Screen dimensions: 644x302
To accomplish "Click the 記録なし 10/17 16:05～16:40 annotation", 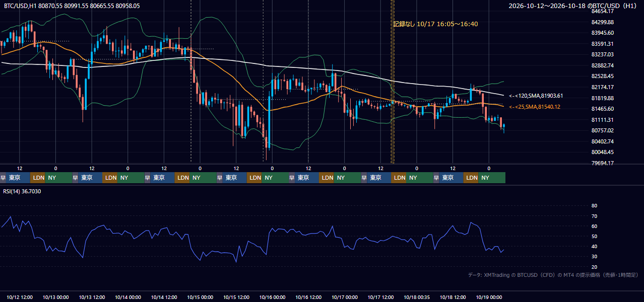I will tap(435, 24).
